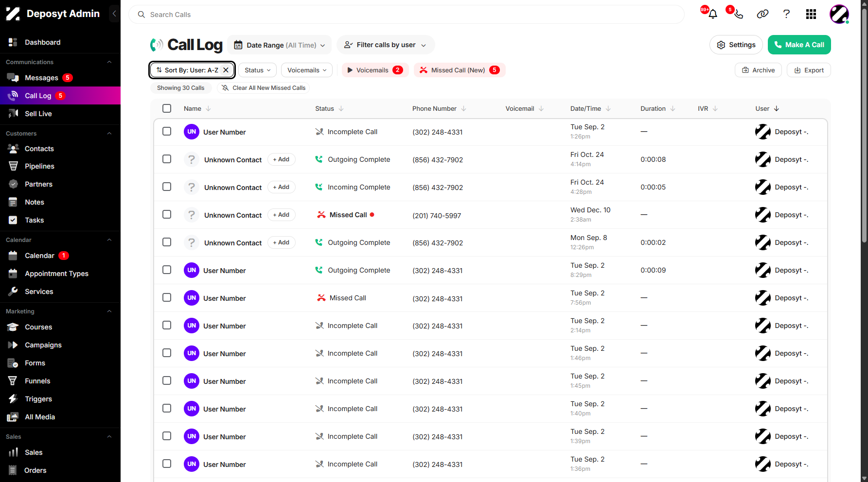Viewport: 868px width, 482px height.
Task: Remove the Sort By User A-Z filter
Action: (x=226, y=70)
